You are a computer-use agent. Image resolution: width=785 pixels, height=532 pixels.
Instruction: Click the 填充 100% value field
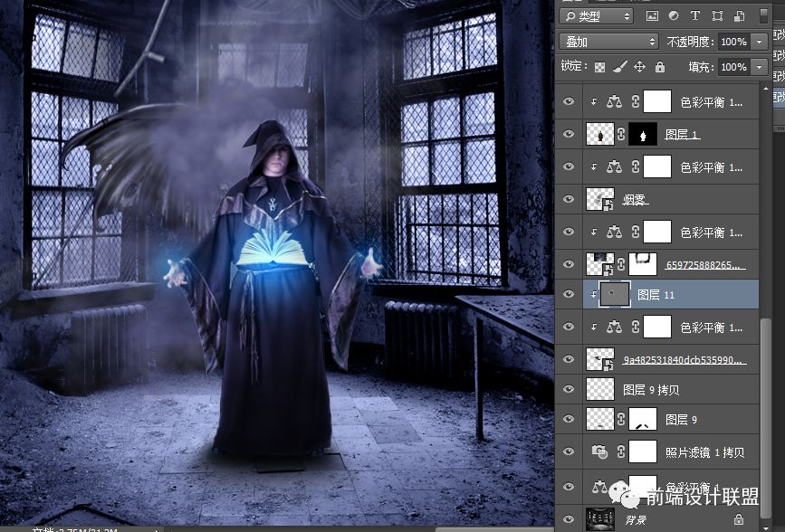click(x=734, y=67)
